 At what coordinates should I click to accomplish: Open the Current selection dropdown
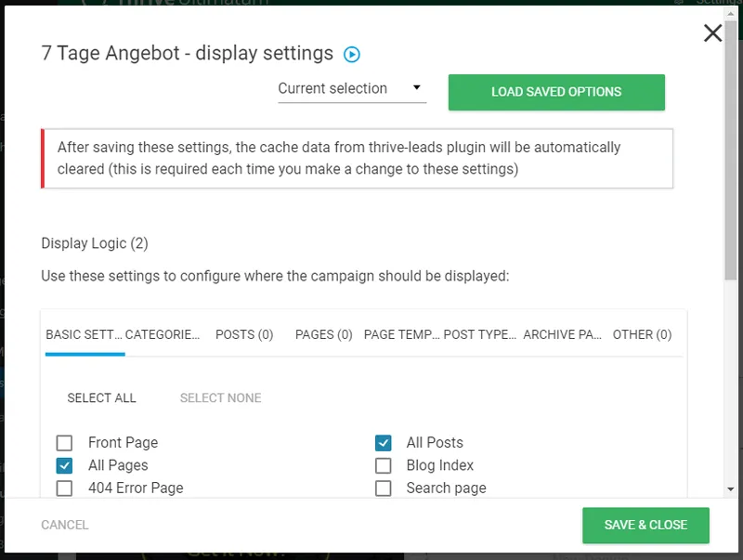pos(352,88)
